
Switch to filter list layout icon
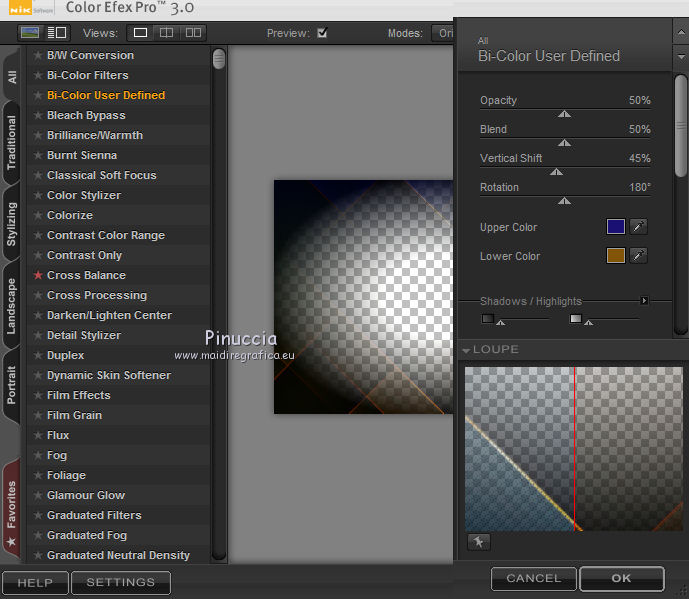tap(56, 33)
